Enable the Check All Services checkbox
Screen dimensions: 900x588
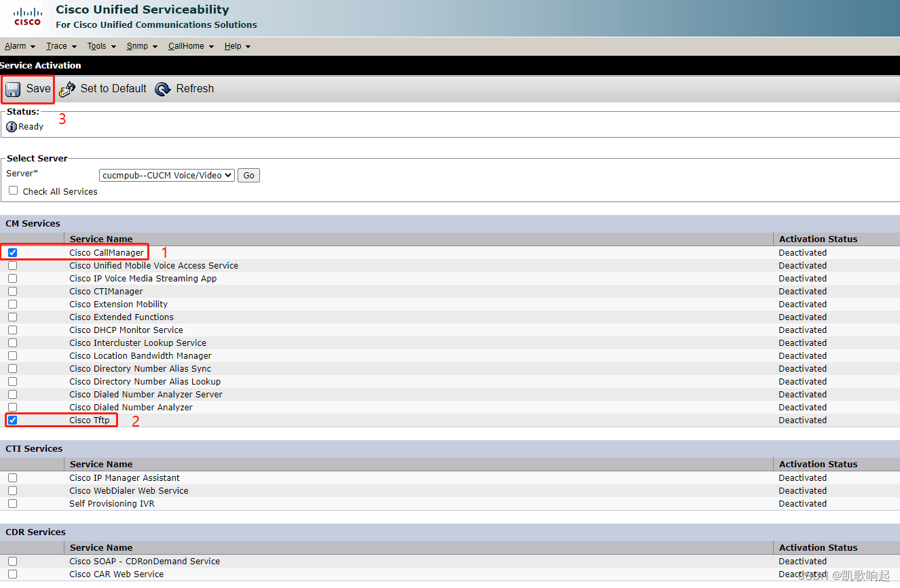pyautogui.click(x=13, y=191)
